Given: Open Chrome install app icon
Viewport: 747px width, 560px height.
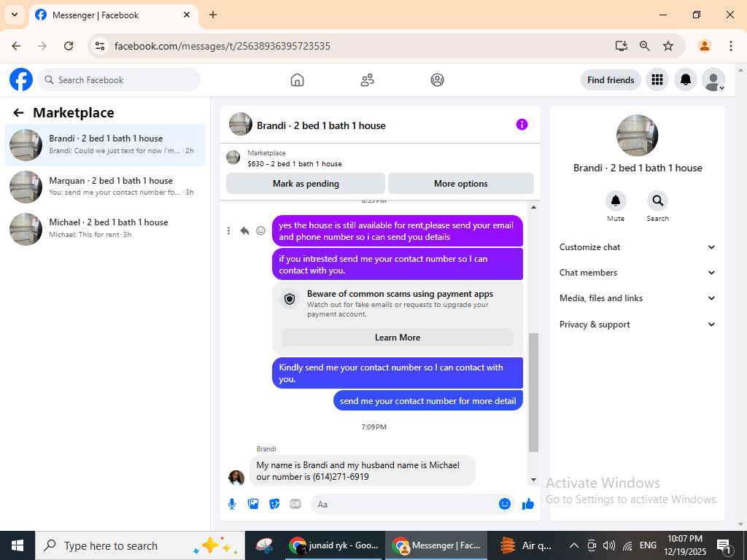Looking at the screenshot, I should pos(622,46).
